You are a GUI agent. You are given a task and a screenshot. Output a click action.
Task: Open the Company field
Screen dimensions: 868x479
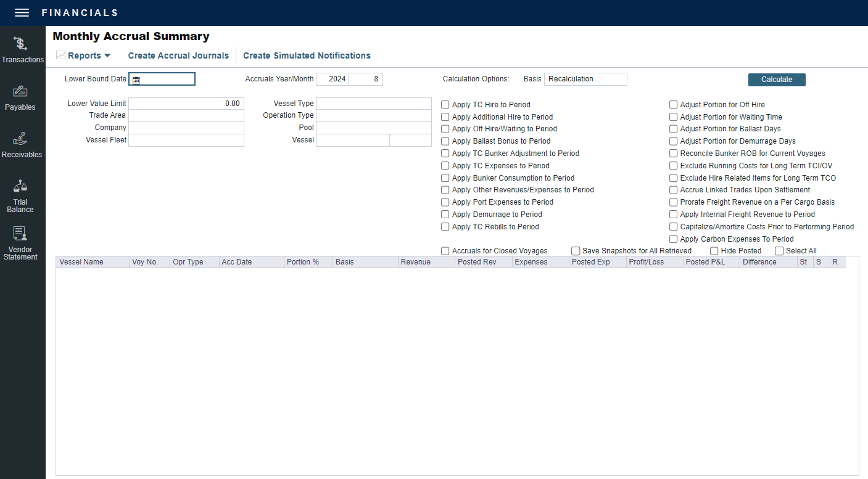[186, 128]
